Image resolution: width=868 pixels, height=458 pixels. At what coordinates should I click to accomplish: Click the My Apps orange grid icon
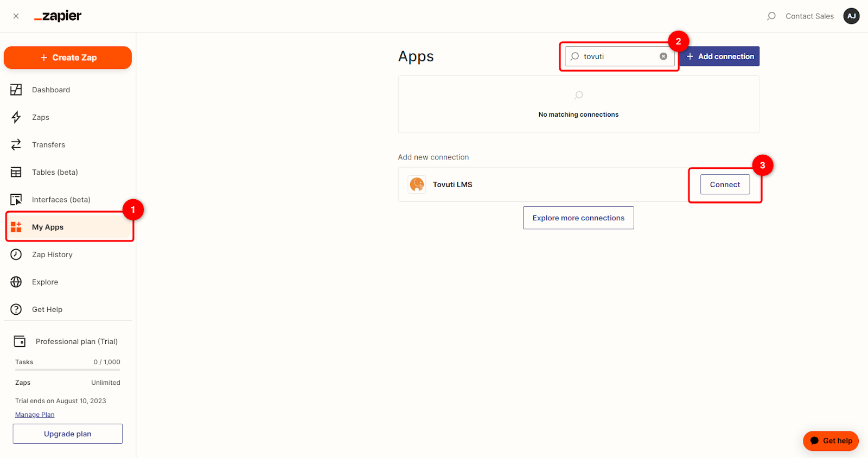click(x=16, y=227)
